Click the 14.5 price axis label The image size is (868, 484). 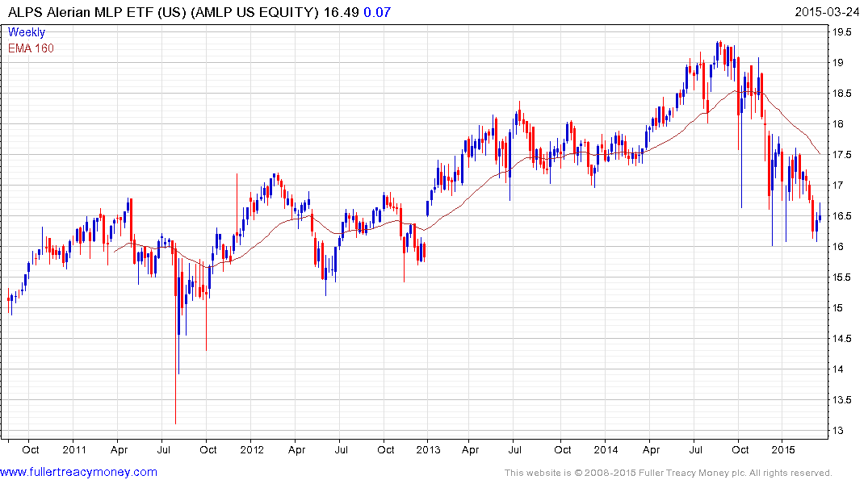[x=841, y=339]
